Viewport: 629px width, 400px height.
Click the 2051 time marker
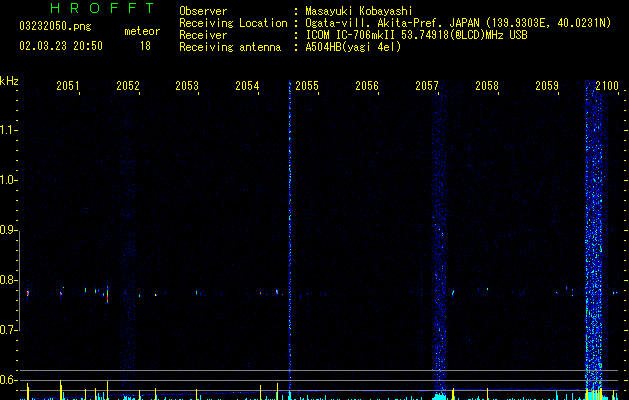67,86
